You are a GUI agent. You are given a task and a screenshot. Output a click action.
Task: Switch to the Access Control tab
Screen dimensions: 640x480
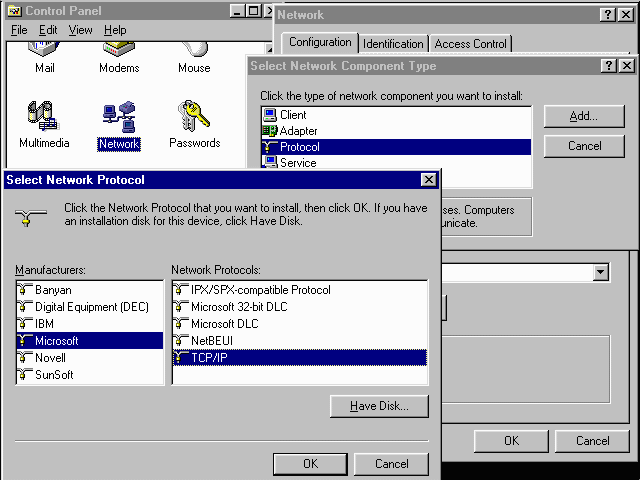471,44
